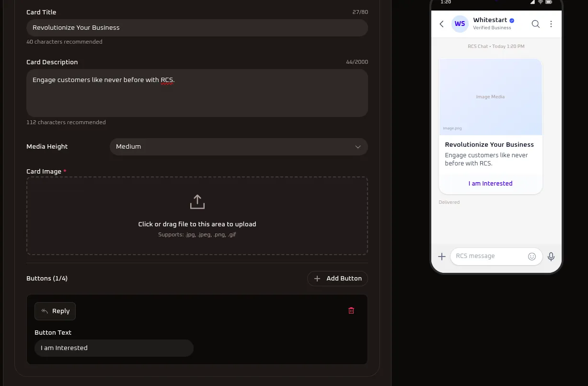Click the 'Card Description' label
The width and height of the screenshot is (588, 386).
tap(52, 62)
